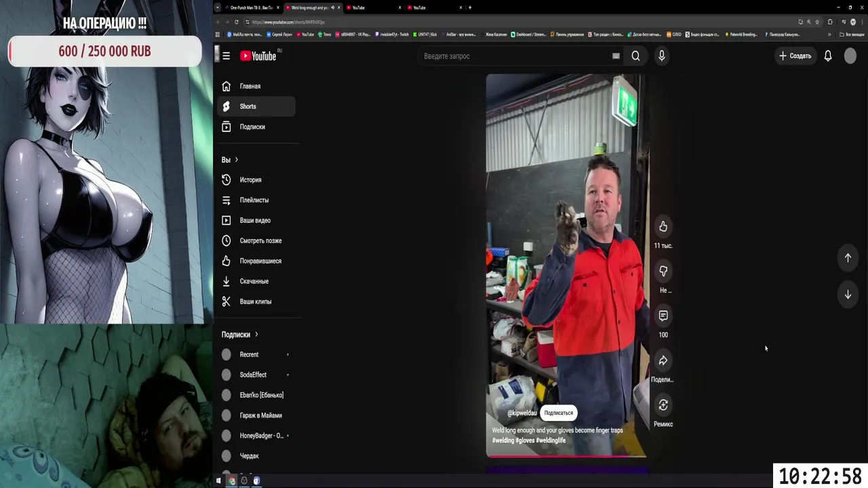868x488 pixels.
Task: Open the third taskbar app icon
Action: point(256,481)
